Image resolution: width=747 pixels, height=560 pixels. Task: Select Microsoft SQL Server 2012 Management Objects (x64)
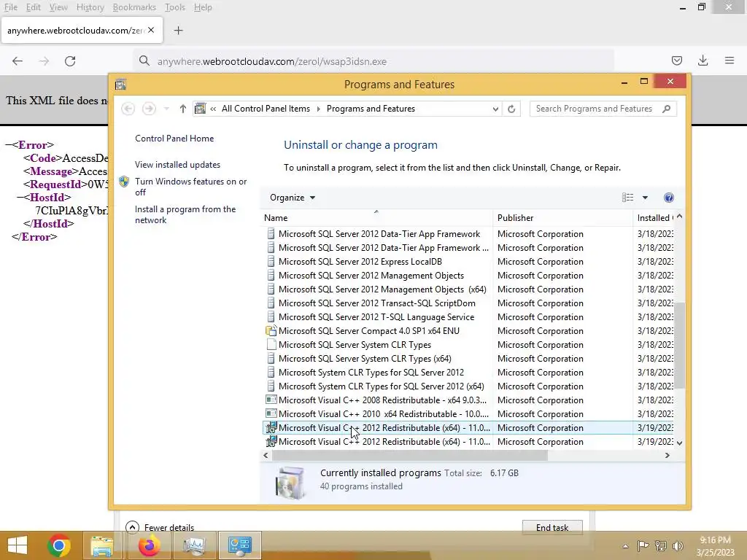[382, 289]
